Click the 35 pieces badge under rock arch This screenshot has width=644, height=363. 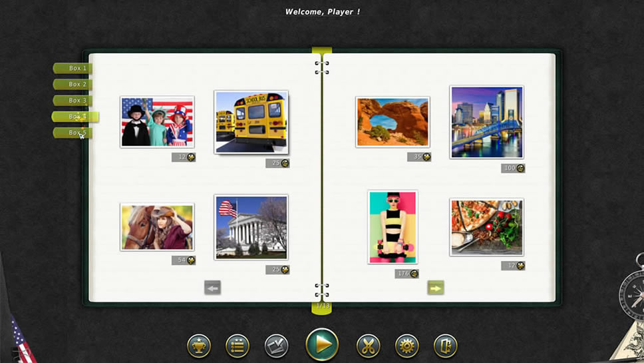pos(419,157)
